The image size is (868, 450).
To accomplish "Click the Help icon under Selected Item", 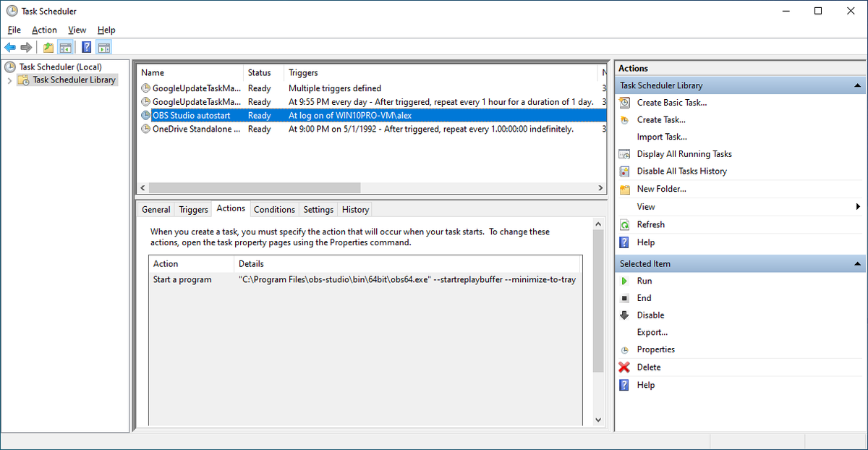I will [625, 386].
